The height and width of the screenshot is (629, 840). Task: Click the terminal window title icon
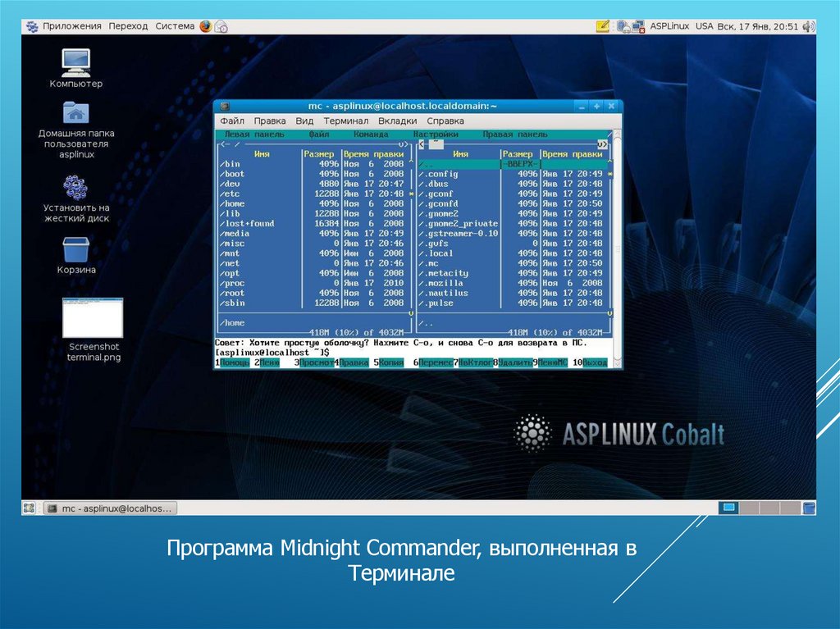tap(225, 107)
